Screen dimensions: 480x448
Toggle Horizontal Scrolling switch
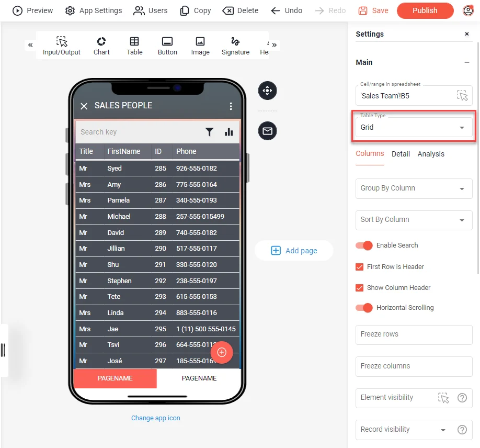point(364,308)
